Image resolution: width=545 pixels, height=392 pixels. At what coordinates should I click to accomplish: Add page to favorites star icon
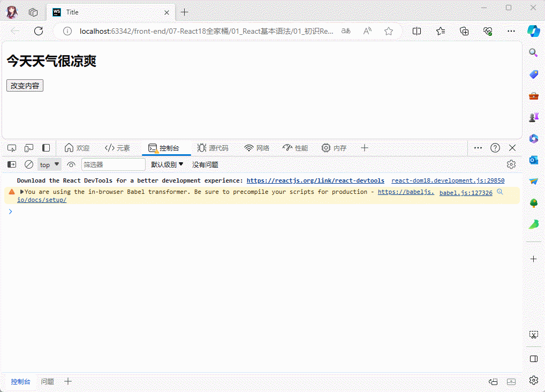(389, 31)
